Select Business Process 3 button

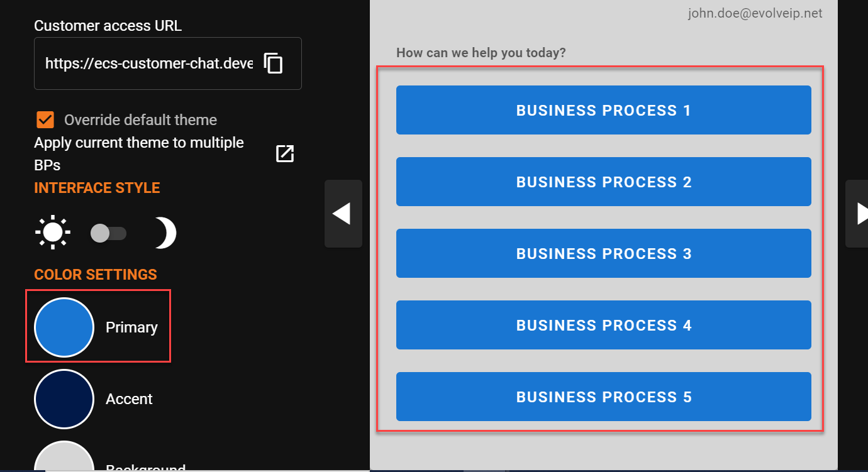click(x=603, y=253)
